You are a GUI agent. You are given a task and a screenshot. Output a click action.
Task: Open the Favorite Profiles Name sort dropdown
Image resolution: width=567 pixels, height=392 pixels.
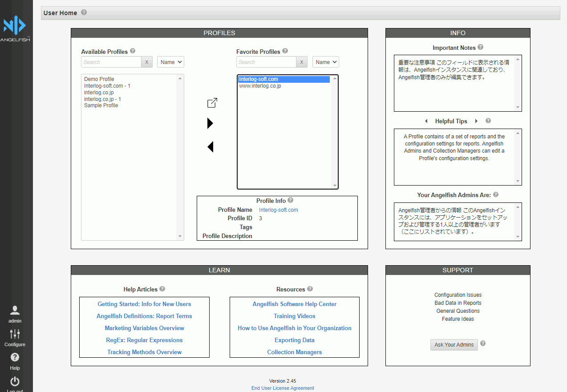pyautogui.click(x=326, y=62)
